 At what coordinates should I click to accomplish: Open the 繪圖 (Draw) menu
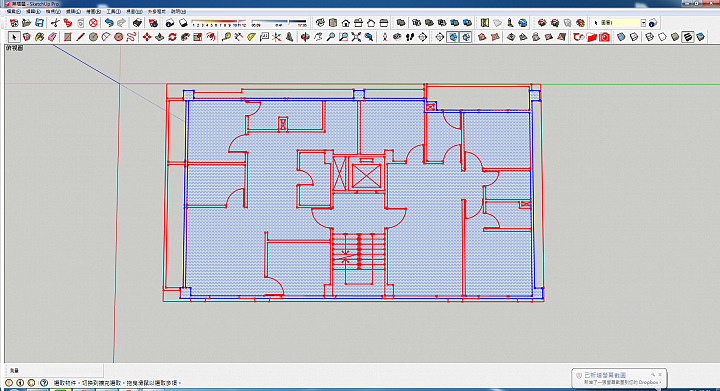(93, 11)
